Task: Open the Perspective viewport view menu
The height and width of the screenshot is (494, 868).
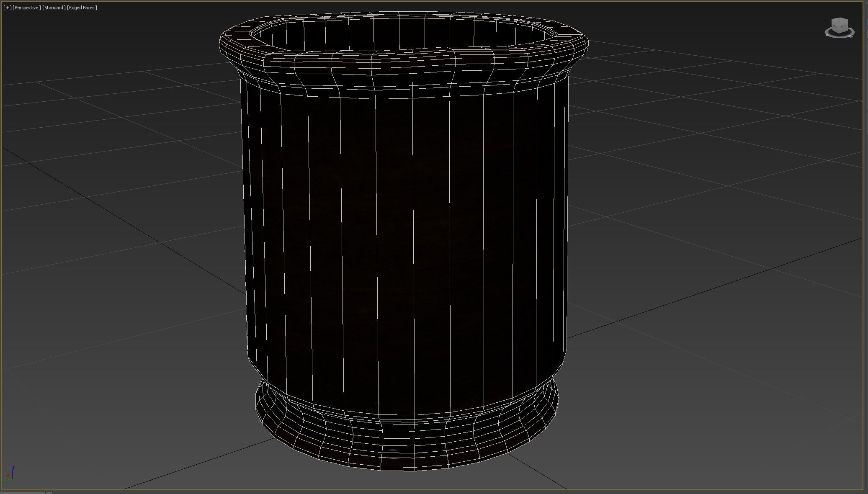Action: click(x=27, y=8)
